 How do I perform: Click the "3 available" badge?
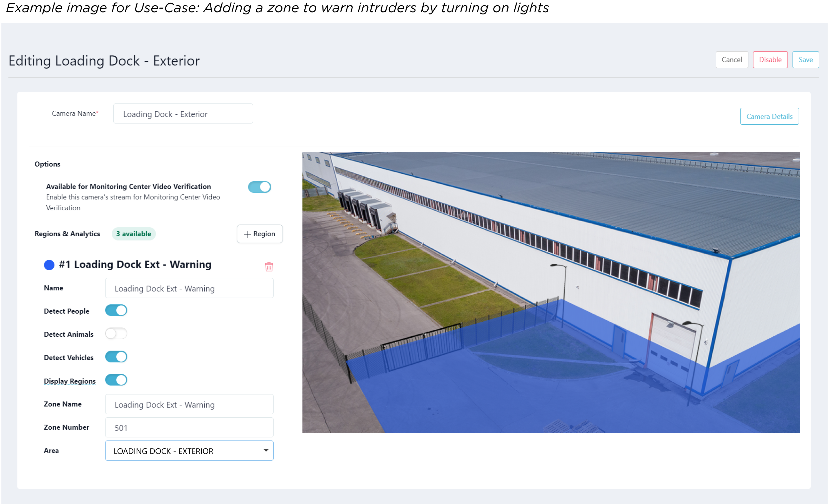(134, 234)
